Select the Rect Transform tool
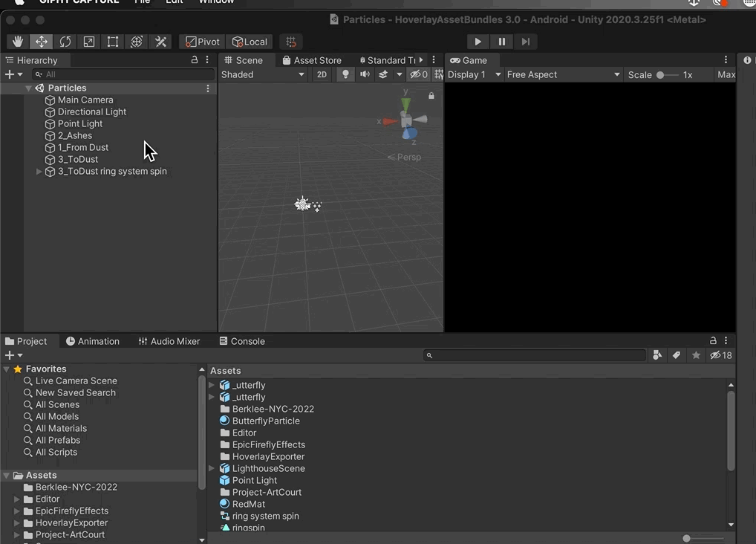Image resolution: width=756 pixels, height=544 pixels. coord(113,42)
